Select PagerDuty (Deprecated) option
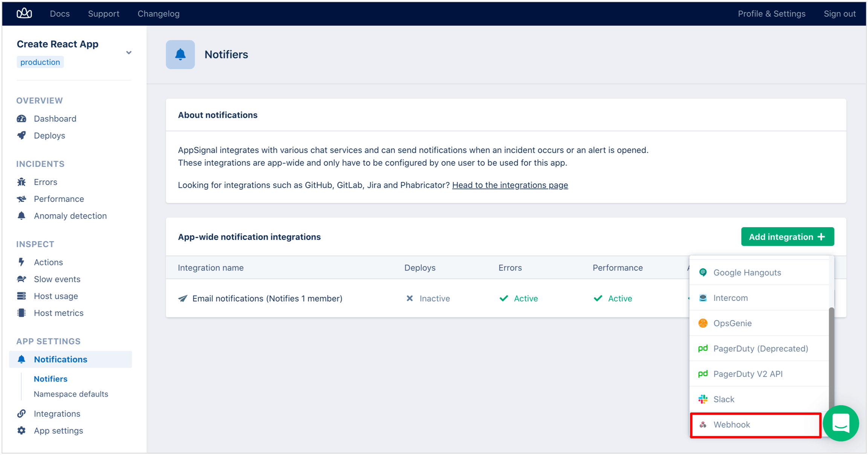Image resolution: width=868 pixels, height=455 pixels. point(759,348)
